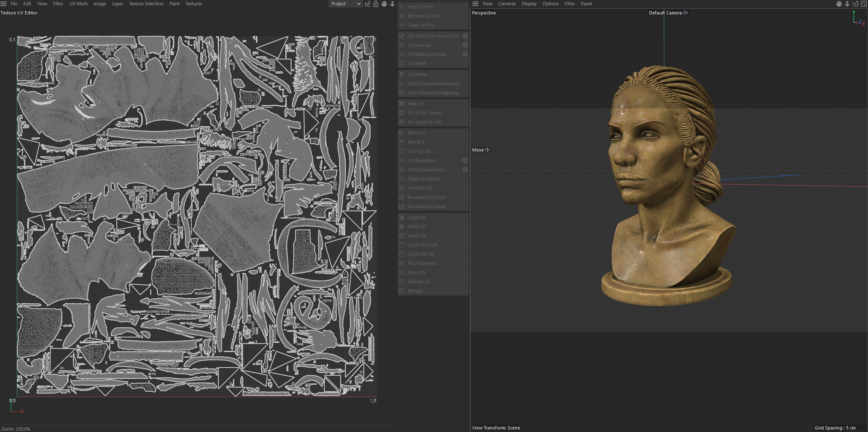
Task: Click the UV editor pan hand icon
Action: click(384, 4)
